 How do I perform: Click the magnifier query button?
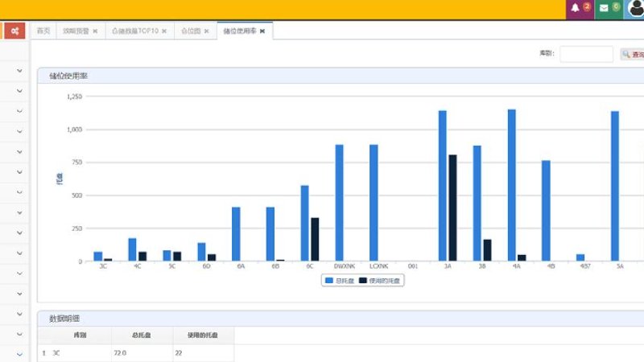632,54
